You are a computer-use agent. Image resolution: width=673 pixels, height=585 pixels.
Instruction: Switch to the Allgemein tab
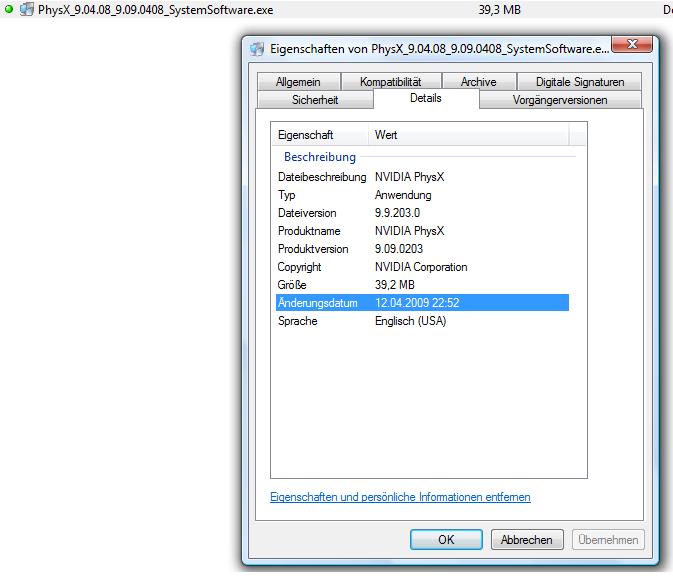pos(298,82)
